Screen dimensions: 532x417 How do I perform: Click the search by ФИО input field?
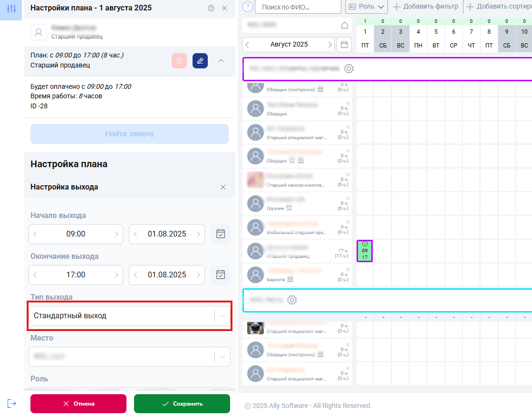tap(298, 7)
